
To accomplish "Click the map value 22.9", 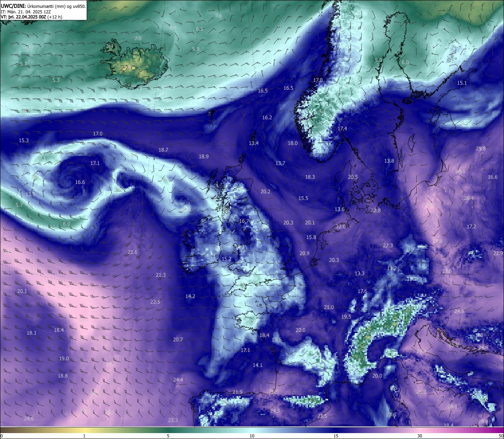I will tap(498, 253).
